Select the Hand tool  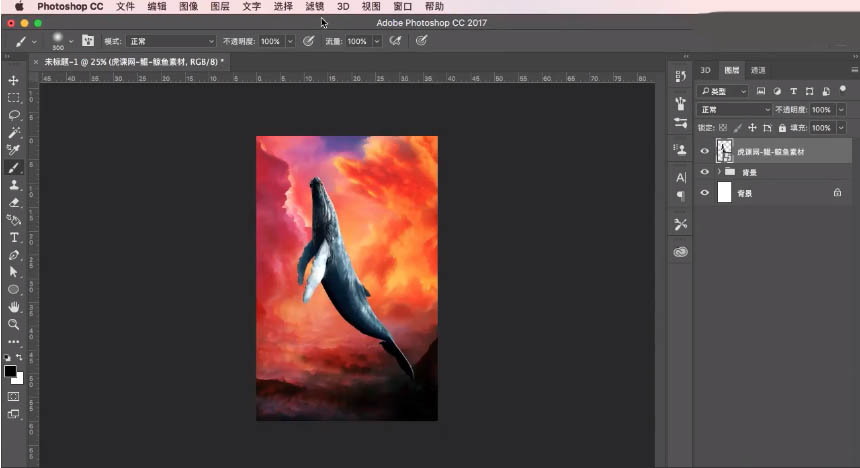tap(14, 307)
